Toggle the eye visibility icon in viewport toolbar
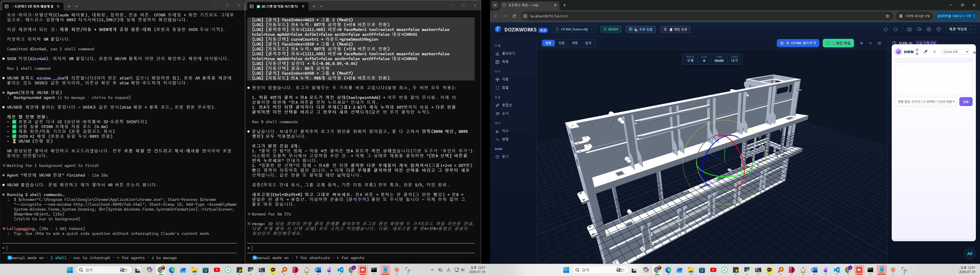The image size is (980, 276). 879,43
